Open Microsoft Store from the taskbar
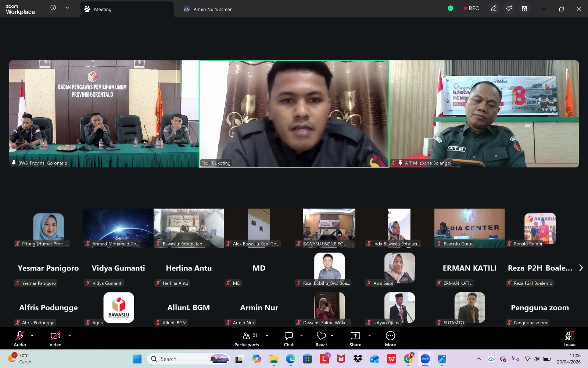Image resolution: width=588 pixels, height=368 pixels. click(x=307, y=359)
